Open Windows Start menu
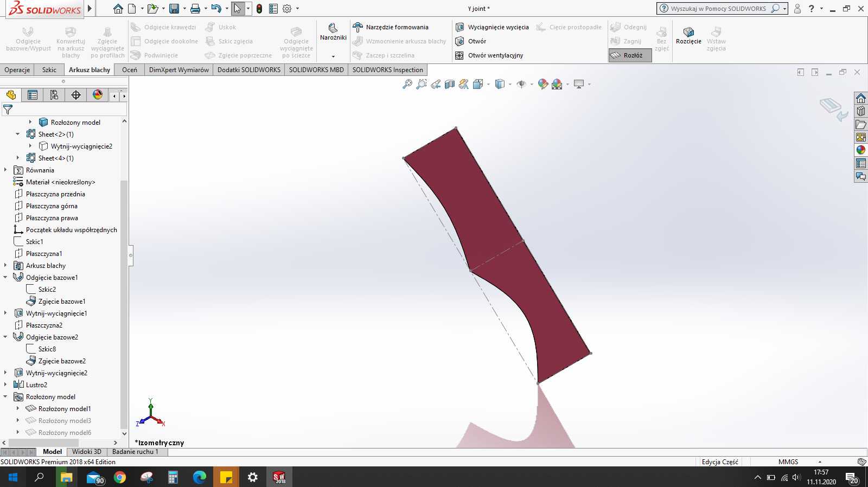The height and width of the screenshot is (487, 868). pos(13,477)
